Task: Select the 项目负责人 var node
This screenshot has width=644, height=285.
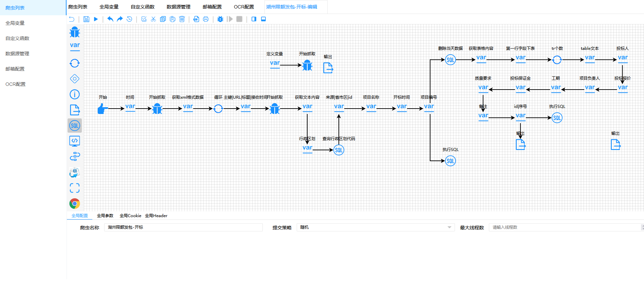Action: (x=590, y=88)
